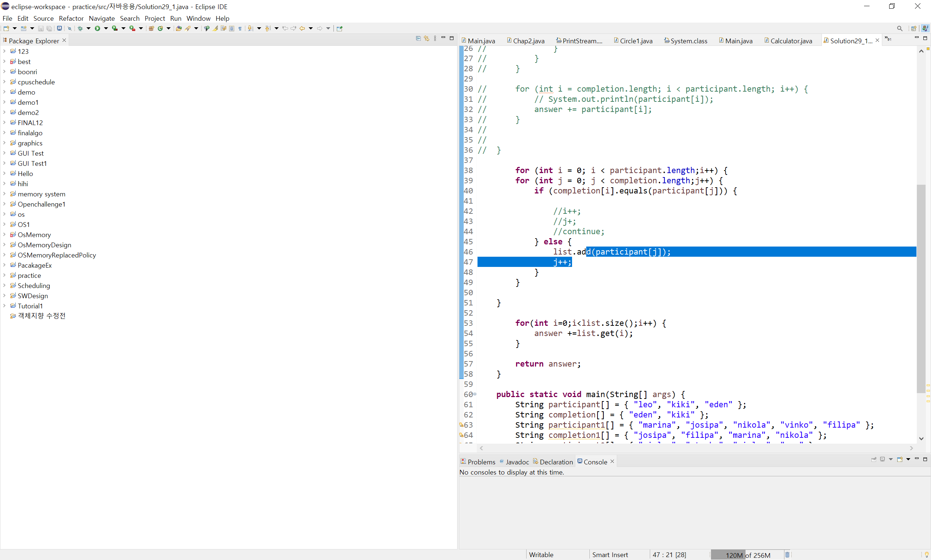Click the Open Console icon
Image resolution: width=931 pixels, height=560 pixels.
(x=900, y=459)
